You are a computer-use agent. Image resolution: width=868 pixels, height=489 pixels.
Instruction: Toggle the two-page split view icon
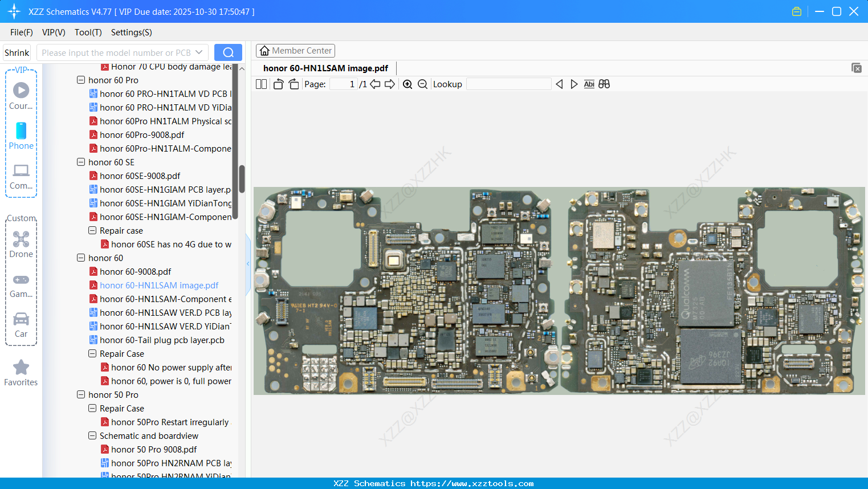pos(261,84)
